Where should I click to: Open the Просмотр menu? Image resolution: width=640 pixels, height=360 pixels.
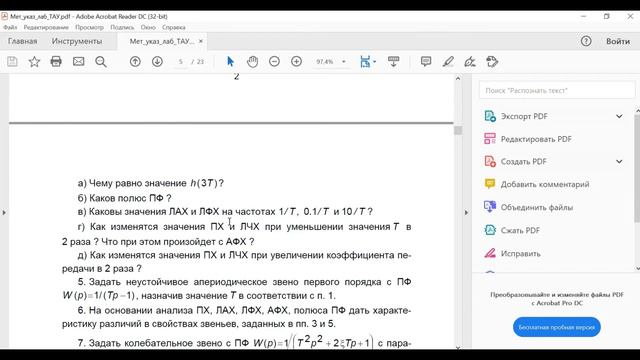[89, 27]
